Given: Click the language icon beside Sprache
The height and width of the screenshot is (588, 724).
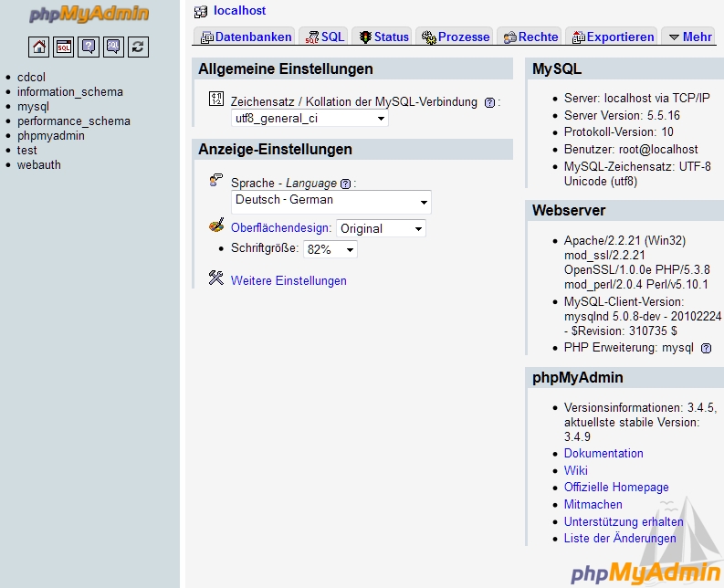Looking at the screenshot, I should (216, 180).
